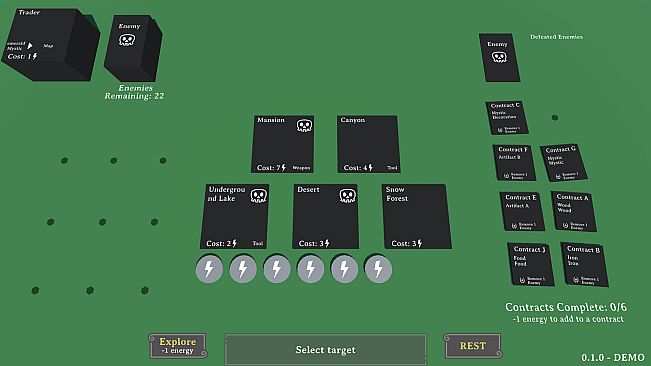Select the Canyon location card
The image size is (651, 366).
coord(368,144)
